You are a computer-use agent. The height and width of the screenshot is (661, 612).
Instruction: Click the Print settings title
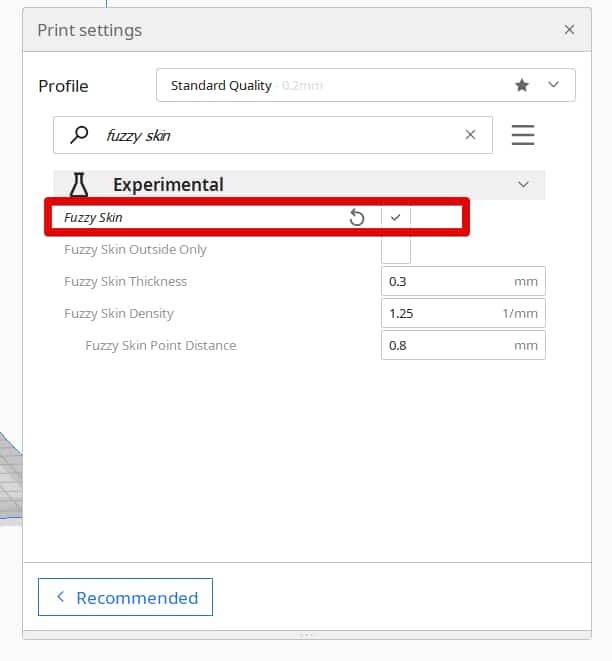coord(89,30)
